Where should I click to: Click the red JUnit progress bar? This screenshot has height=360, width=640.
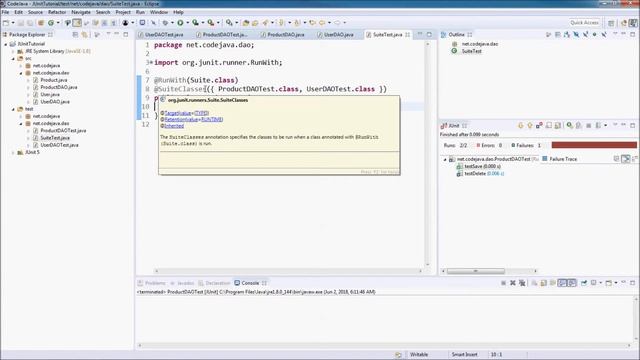click(594, 145)
